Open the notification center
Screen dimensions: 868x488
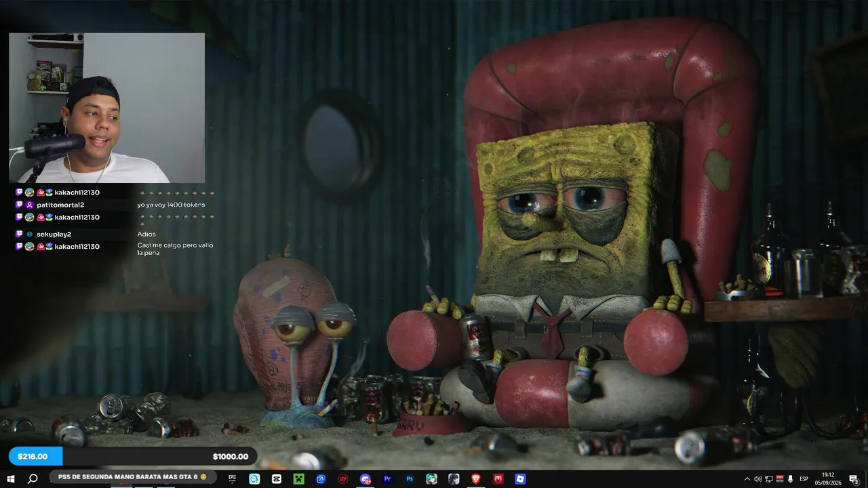854,479
